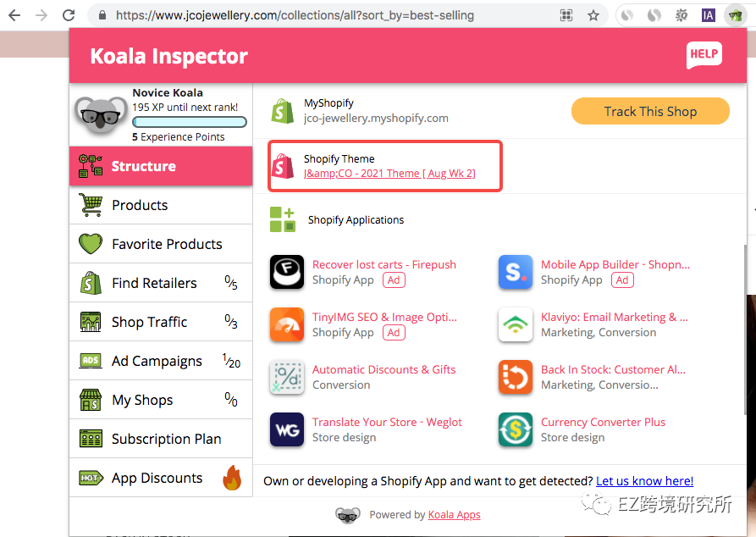Viewport: 756px width, 537px height.
Task: Click the jco-jewellery.myshopify.com text
Action: (376, 119)
